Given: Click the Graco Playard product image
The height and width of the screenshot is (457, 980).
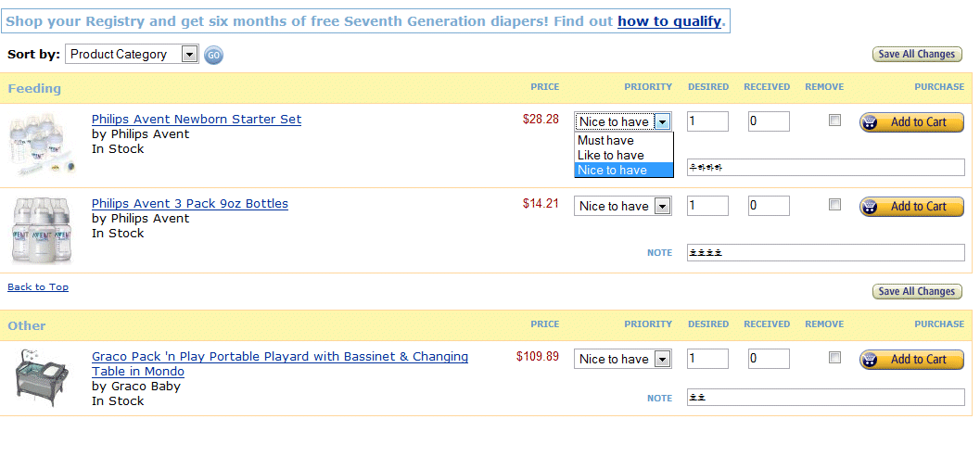Looking at the screenshot, I should pos(41,377).
